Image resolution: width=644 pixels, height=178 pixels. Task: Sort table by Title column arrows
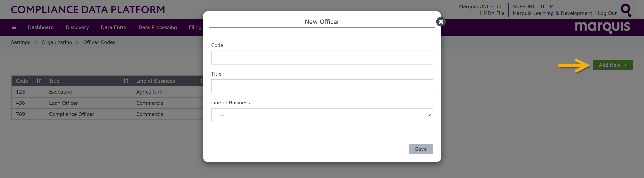click(x=126, y=81)
